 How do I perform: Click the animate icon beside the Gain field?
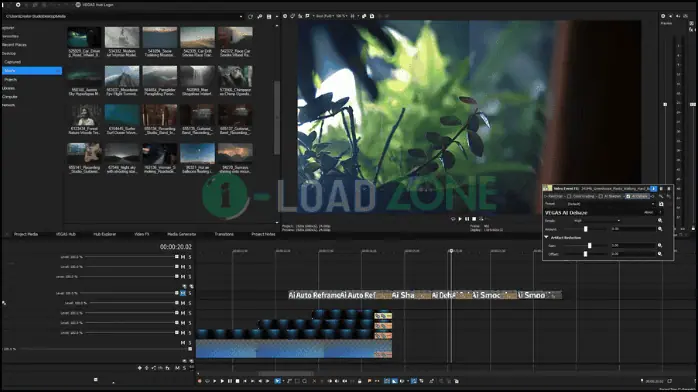(660, 245)
